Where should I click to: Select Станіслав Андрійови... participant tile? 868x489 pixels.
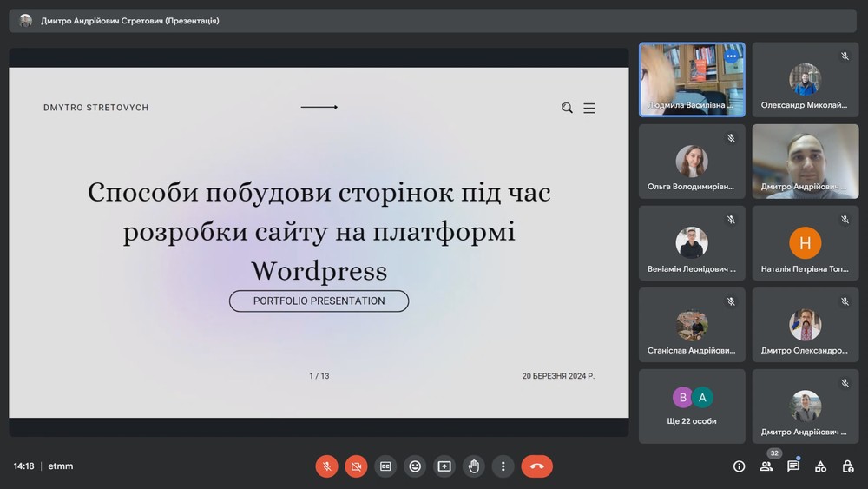pos(692,325)
